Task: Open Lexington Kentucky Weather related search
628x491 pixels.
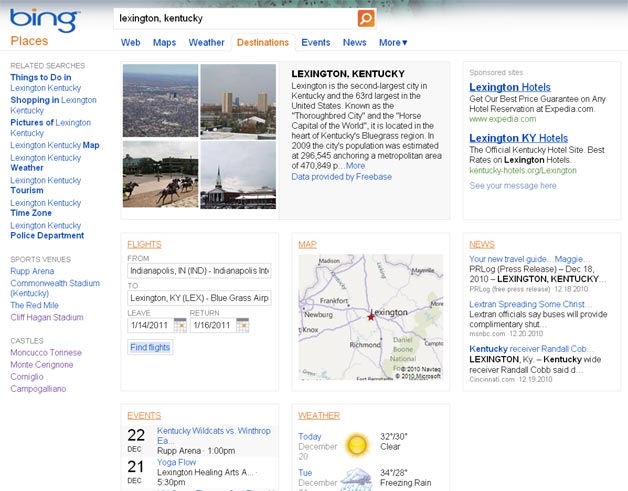Action: tap(46, 163)
